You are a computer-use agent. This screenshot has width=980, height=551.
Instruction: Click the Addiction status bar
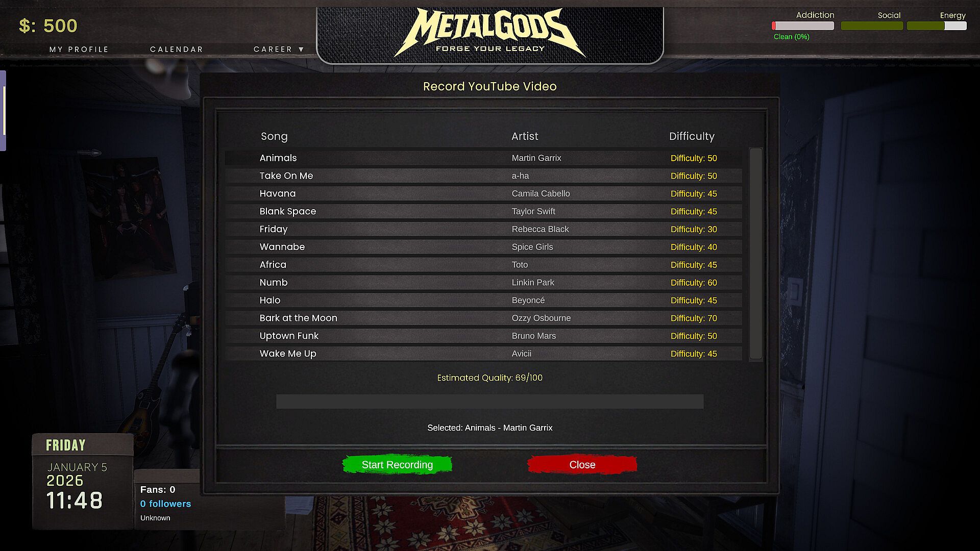click(x=803, y=26)
